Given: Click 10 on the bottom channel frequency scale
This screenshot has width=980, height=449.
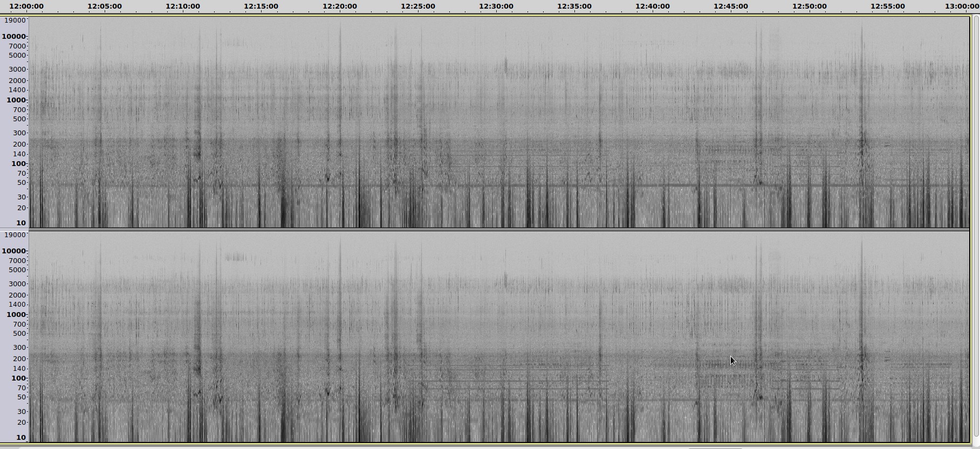Looking at the screenshot, I should click(21, 438).
